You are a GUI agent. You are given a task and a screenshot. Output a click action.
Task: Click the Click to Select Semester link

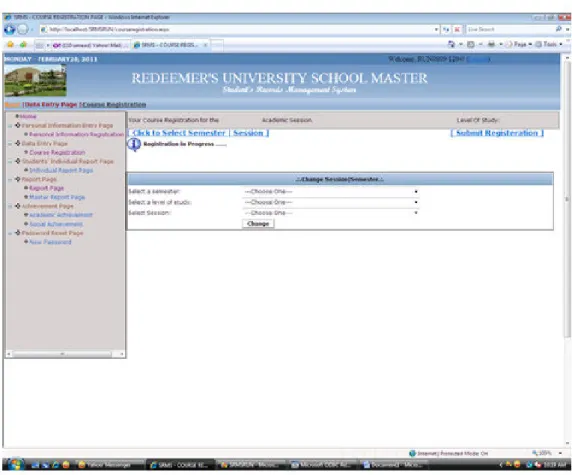pos(179,133)
